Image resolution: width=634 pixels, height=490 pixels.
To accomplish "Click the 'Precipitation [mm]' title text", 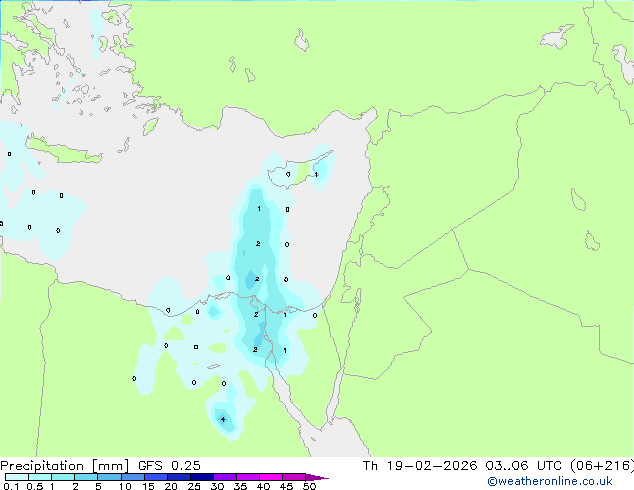I will click(x=64, y=466).
